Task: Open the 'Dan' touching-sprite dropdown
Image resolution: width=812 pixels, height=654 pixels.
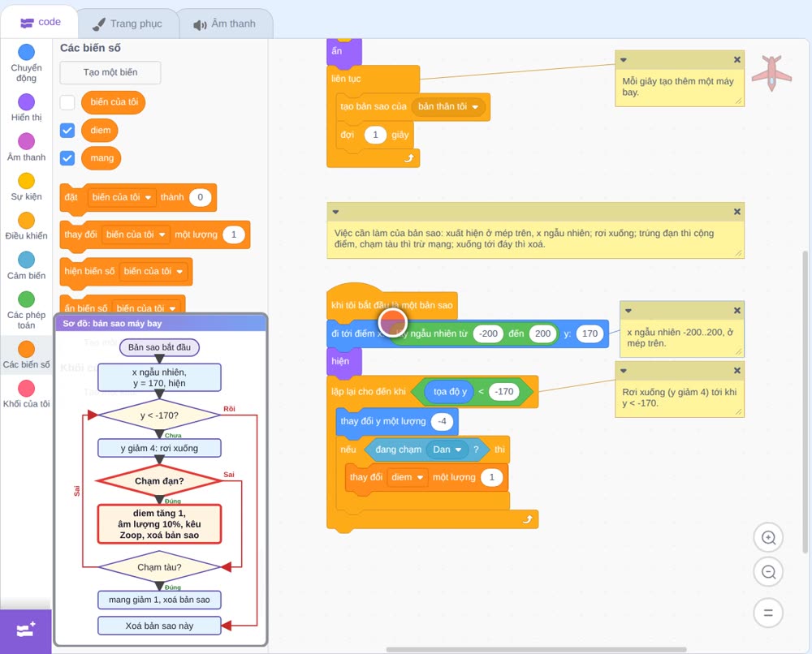Action: click(x=447, y=450)
